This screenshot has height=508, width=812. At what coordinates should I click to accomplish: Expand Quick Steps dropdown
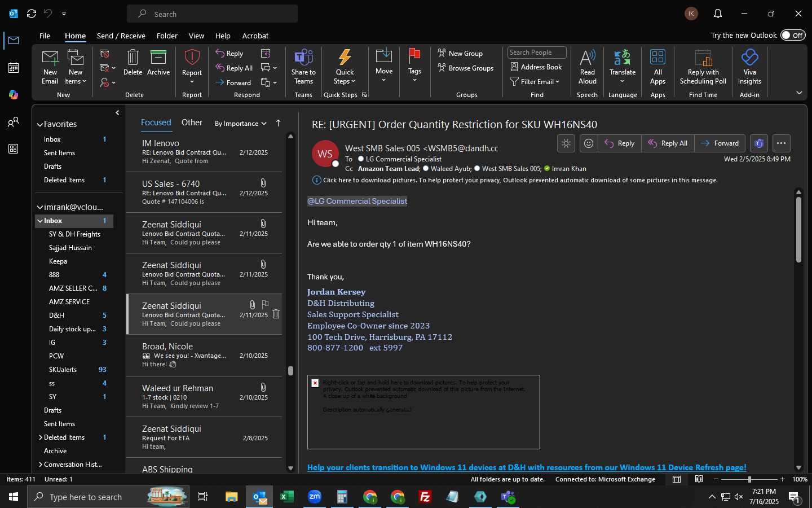tap(345, 67)
